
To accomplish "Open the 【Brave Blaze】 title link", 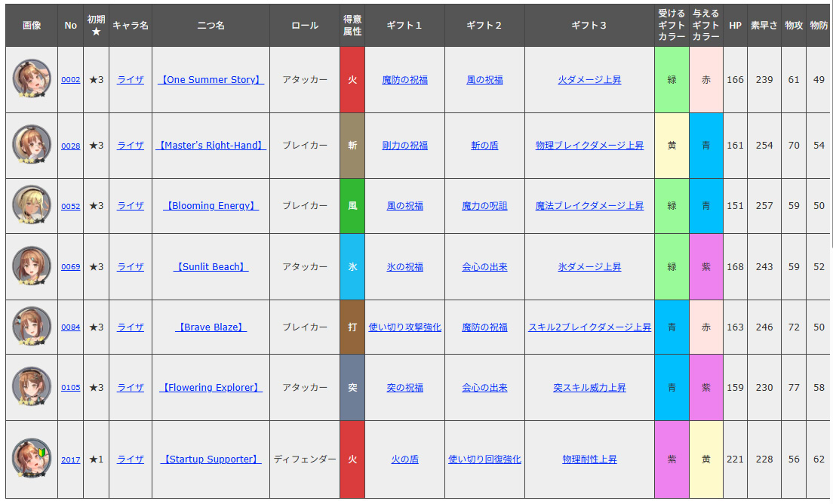I will click(211, 327).
